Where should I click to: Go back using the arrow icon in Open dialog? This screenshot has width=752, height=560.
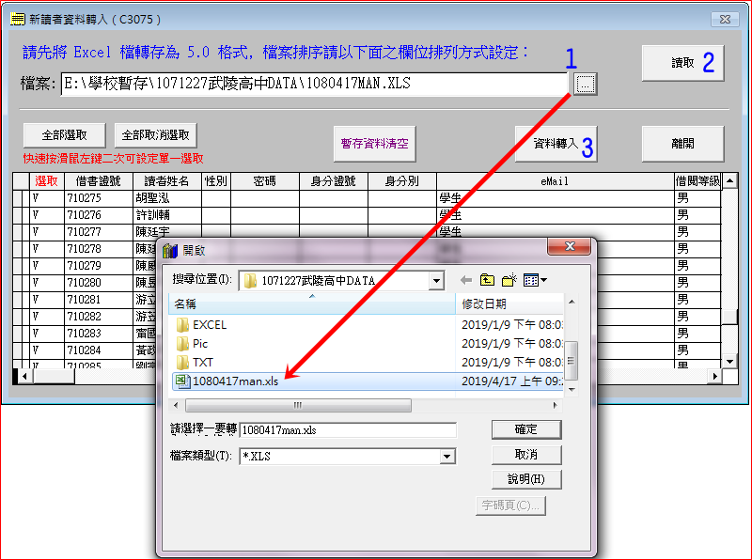[x=466, y=280]
